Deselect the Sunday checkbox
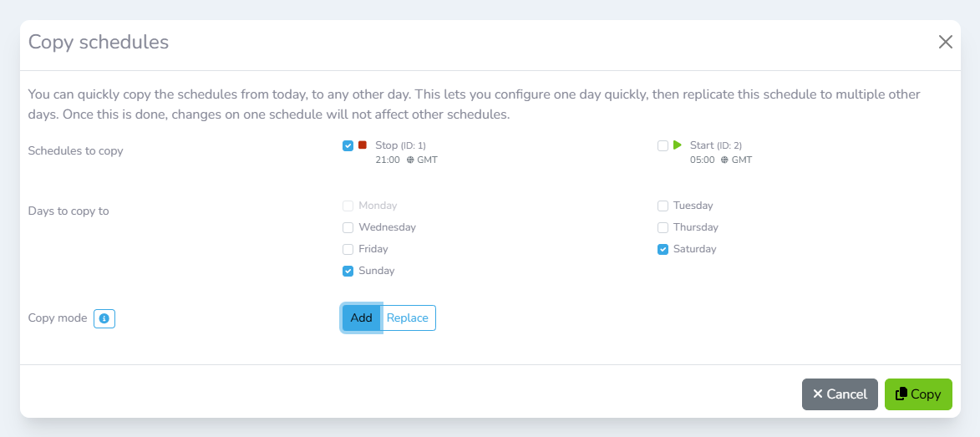 point(348,271)
